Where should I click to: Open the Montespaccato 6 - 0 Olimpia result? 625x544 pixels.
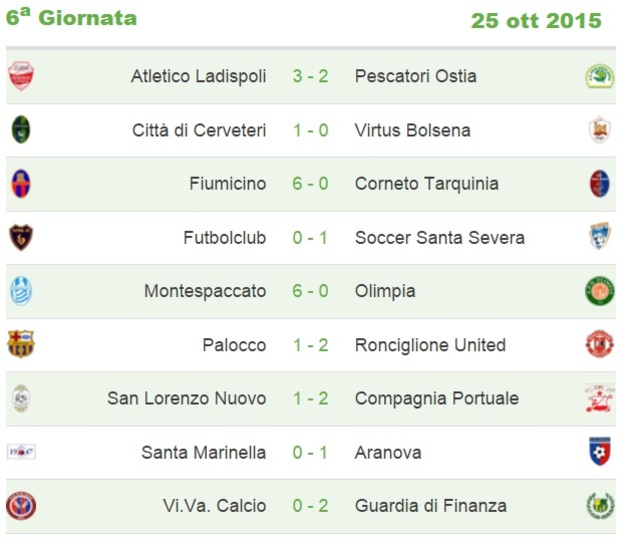(x=310, y=291)
